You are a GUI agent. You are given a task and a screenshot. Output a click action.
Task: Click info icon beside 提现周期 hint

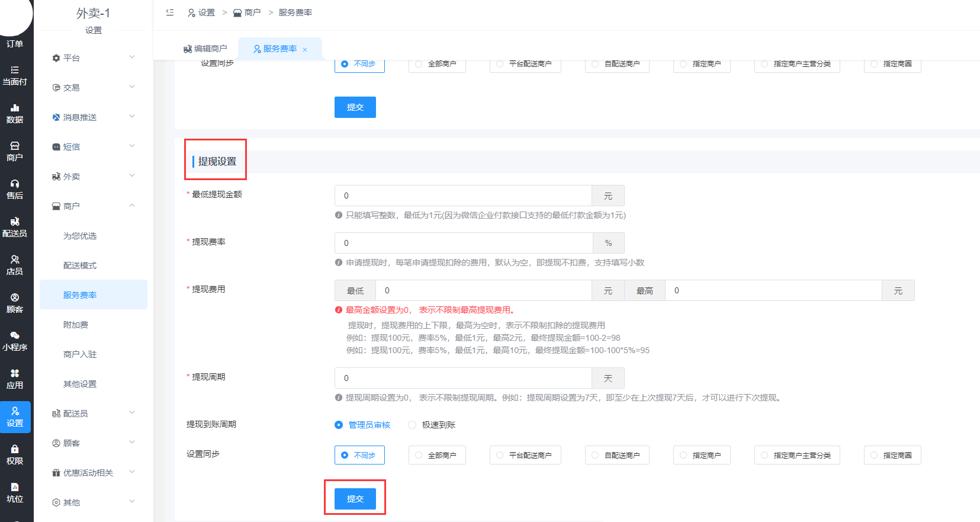point(339,398)
